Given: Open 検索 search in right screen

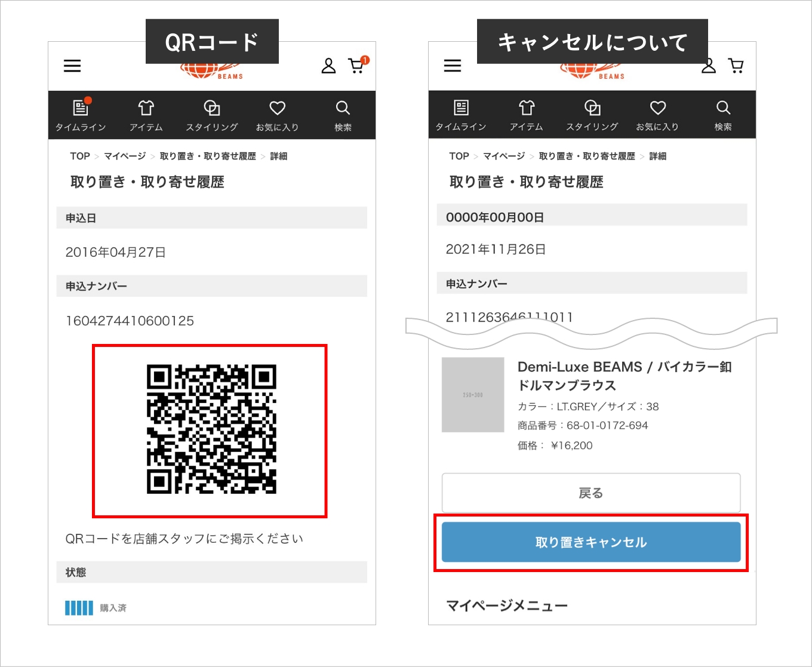Looking at the screenshot, I should coord(723,115).
